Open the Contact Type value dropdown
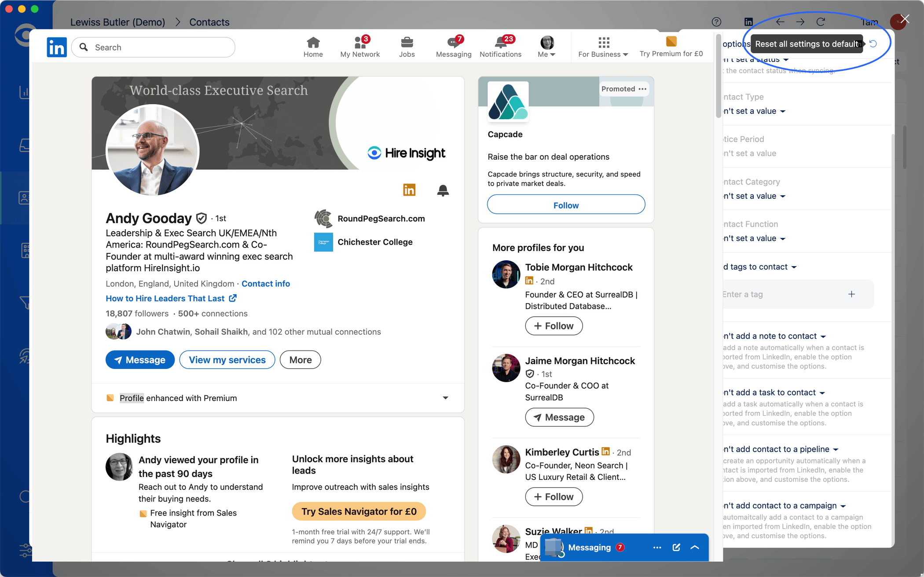This screenshot has width=924, height=577. (x=754, y=111)
